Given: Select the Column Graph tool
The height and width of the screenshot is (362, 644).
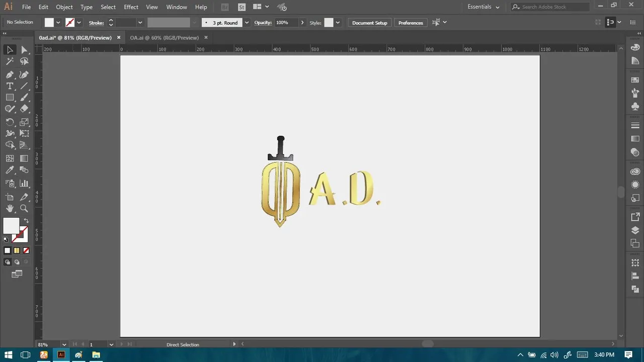Looking at the screenshot, I should pos(24,184).
